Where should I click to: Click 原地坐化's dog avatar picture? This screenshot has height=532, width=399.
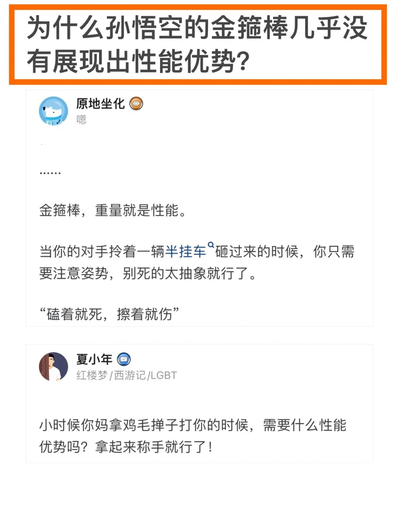[54, 111]
